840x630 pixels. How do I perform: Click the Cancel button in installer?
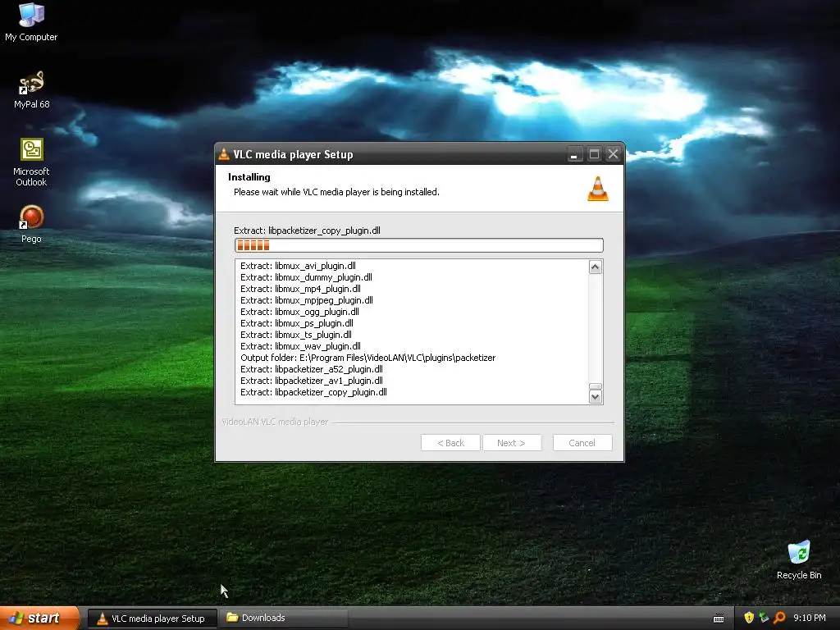582,443
